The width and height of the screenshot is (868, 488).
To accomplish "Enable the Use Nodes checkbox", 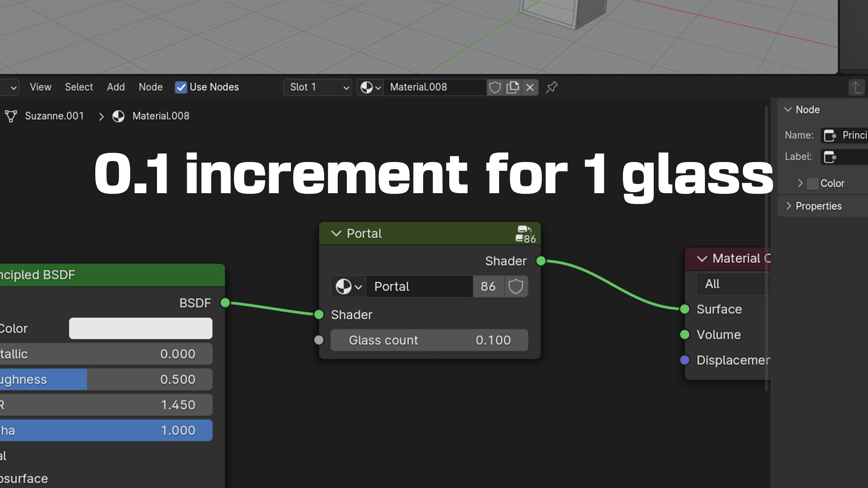I will pyautogui.click(x=181, y=87).
